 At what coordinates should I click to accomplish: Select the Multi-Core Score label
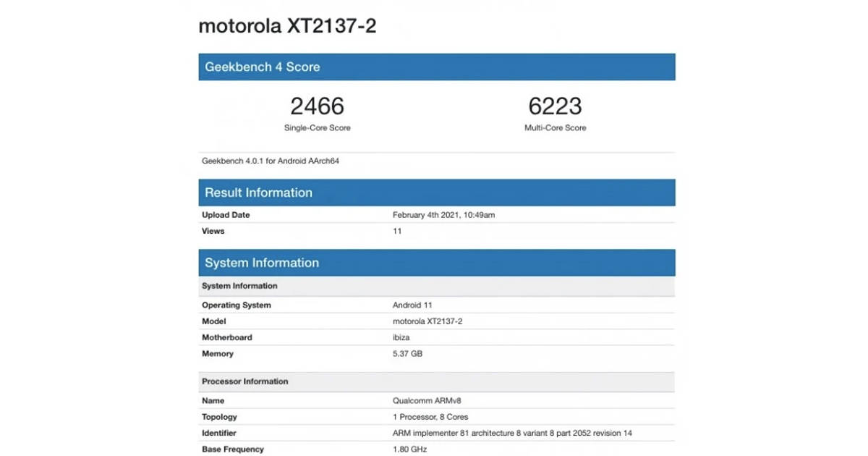coord(556,127)
